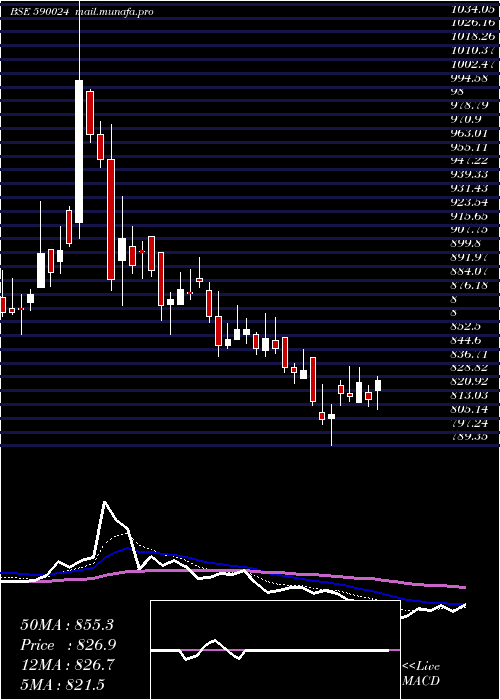Click the 923.54 price axis label
The image size is (500, 700).
pyautogui.click(x=469, y=202)
